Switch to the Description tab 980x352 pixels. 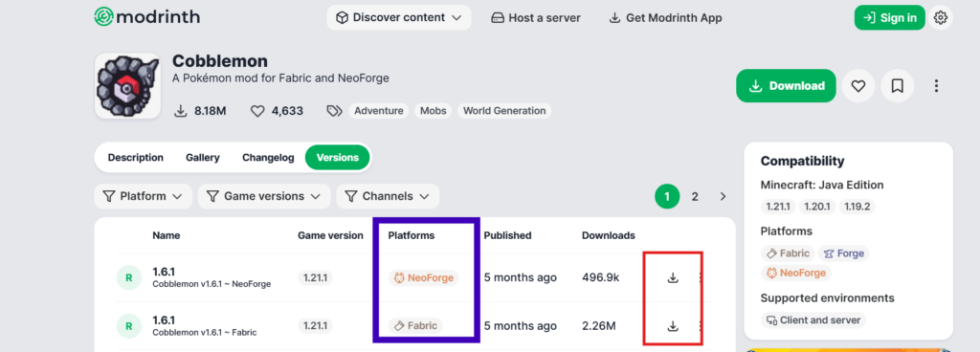pos(136,157)
